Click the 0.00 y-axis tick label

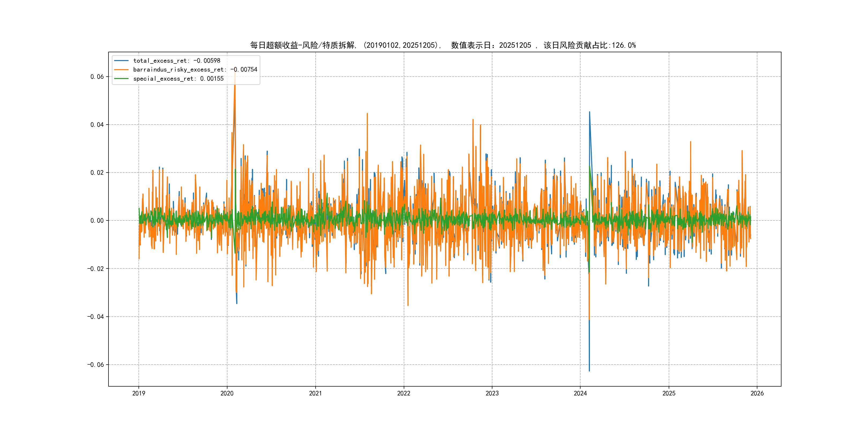tap(97, 221)
